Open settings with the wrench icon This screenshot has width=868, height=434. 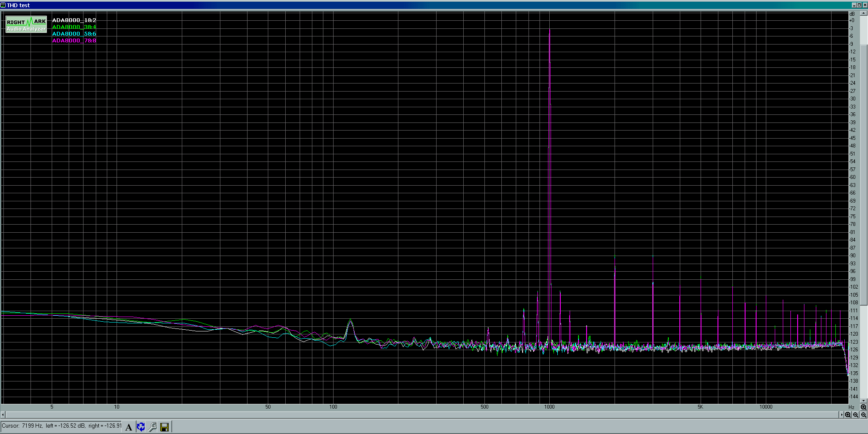tap(153, 427)
